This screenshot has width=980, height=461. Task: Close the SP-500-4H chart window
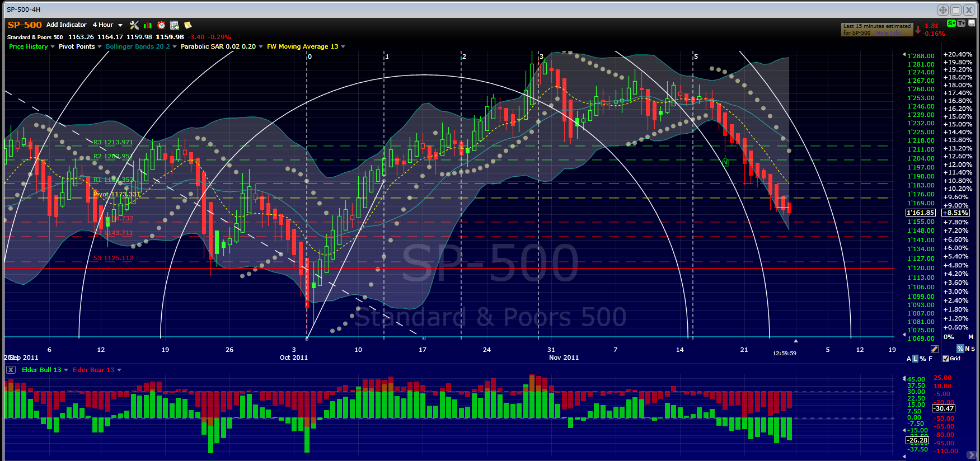tap(969, 10)
